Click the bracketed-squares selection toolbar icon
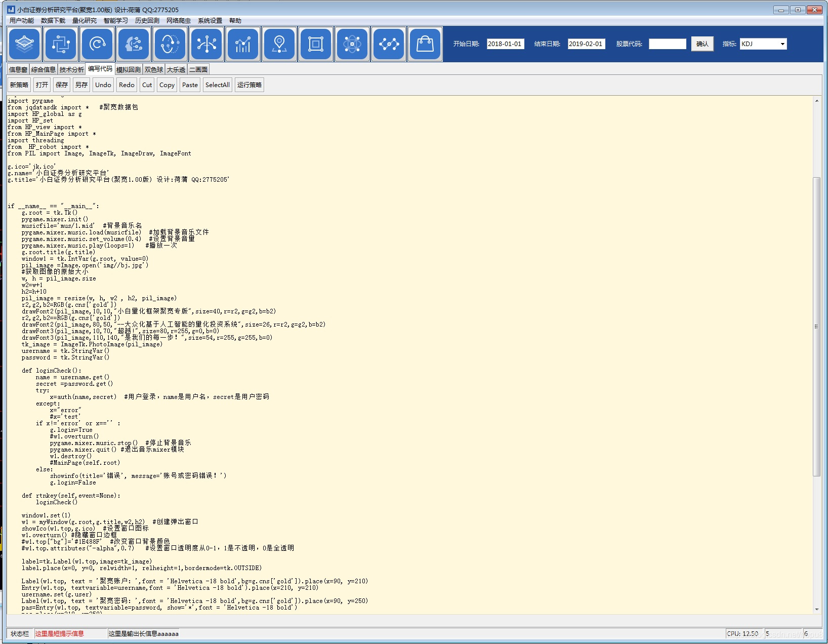The image size is (828, 644). click(x=61, y=44)
